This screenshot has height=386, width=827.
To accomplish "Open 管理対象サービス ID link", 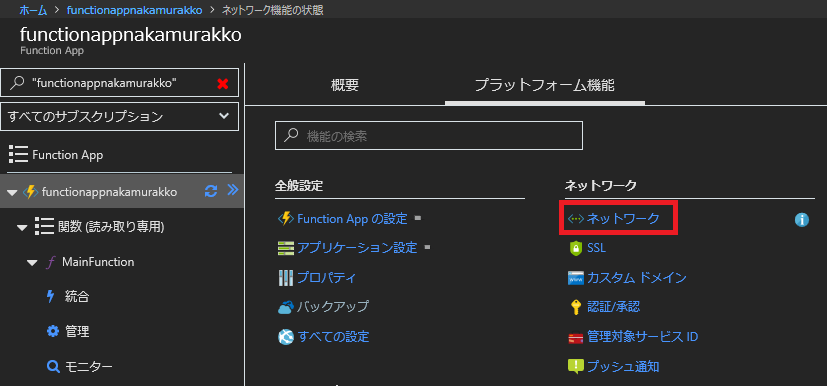I will pos(642,336).
